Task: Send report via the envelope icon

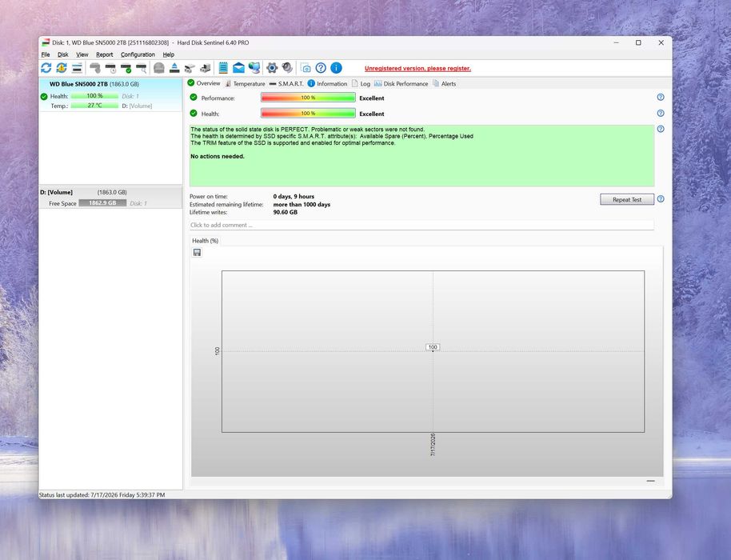Action: (x=238, y=68)
